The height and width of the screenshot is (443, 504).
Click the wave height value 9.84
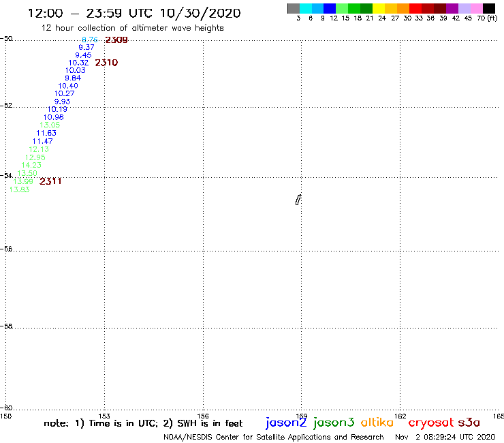pos(73,78)
